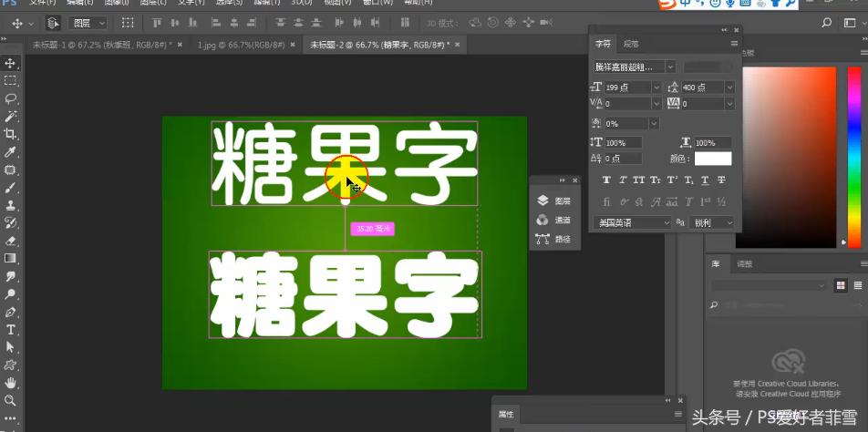Viewport: 868px width, 432px height.
Task: Toggle Faux Italic text style
Action: point(623,180)
